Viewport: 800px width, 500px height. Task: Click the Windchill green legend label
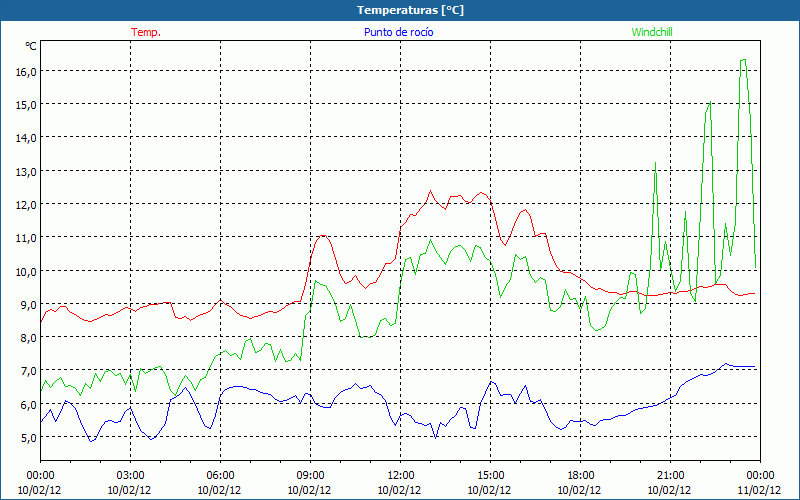tap(652, 32)
